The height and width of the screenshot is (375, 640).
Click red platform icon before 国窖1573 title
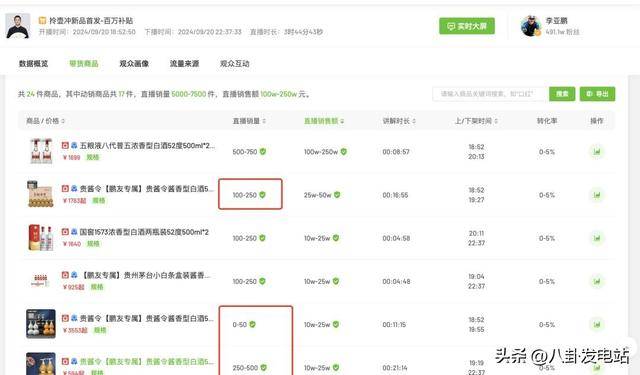coord(65,232)
